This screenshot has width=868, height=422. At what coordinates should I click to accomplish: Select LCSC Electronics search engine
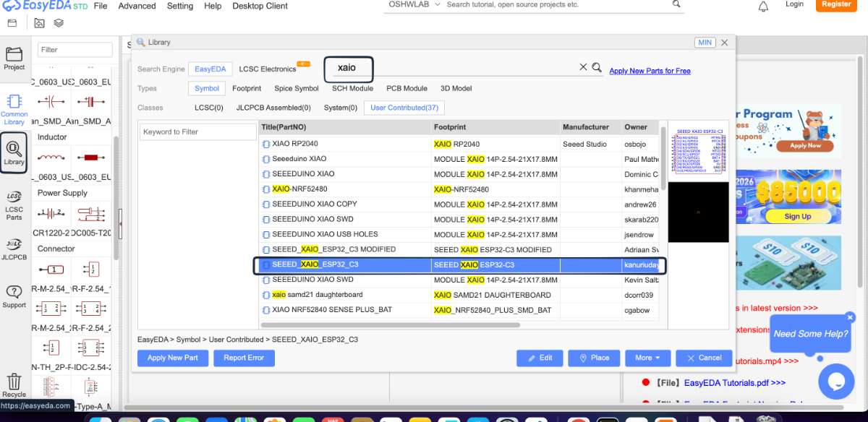268,69
